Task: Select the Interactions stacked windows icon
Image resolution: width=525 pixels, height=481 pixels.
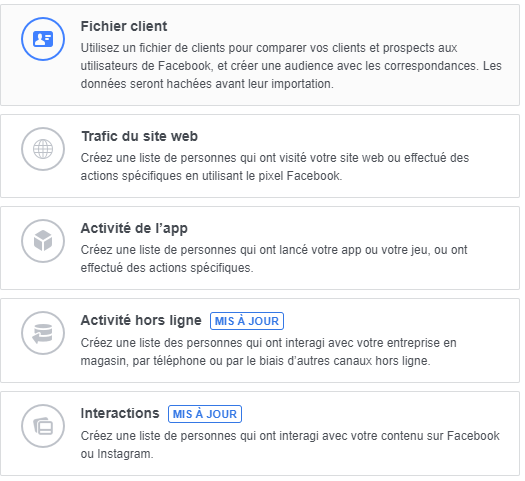Action: (43, 426)
